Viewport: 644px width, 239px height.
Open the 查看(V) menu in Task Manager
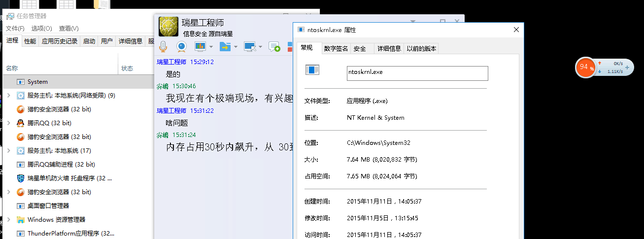(68, 29)
